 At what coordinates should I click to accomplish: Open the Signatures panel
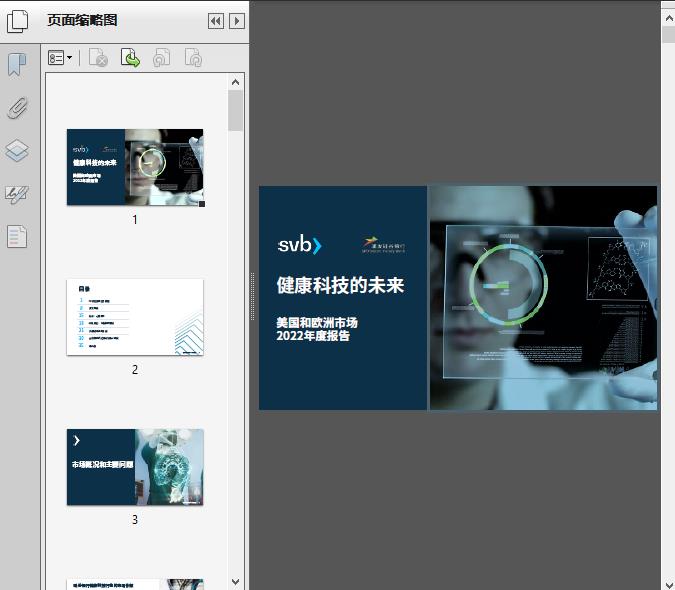pos(17,194)
